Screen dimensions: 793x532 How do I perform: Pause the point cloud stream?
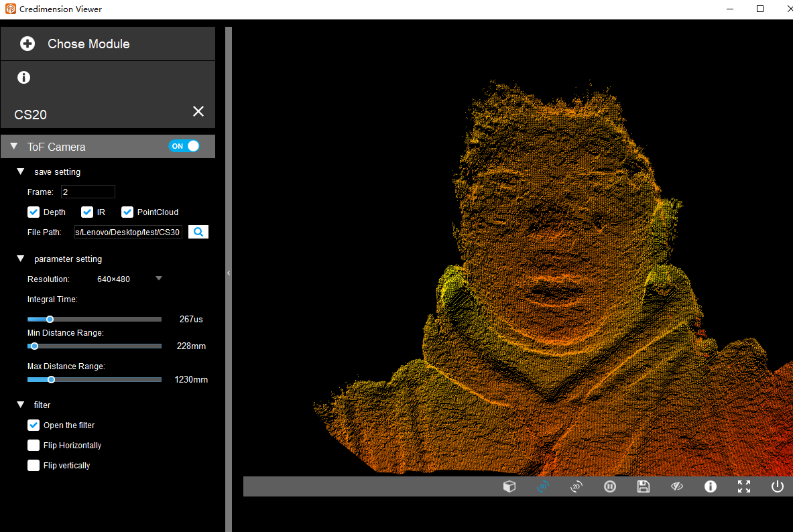pos(610,486)
